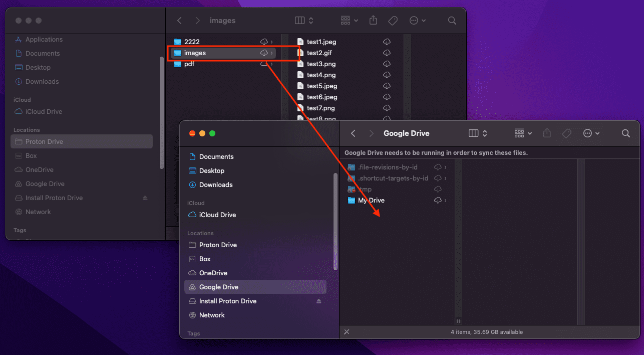Click back arrow in images window
644x355 pixels.
pyautogui.click(x=179, y=21)
